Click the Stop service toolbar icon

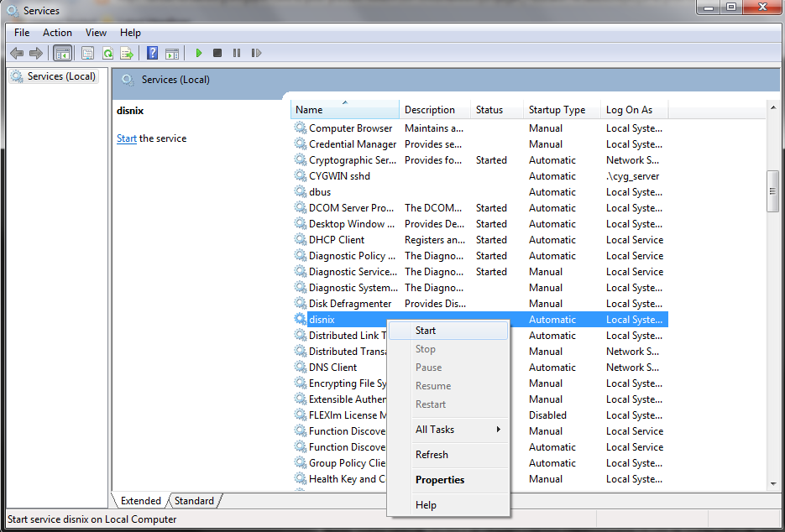coord(216,52)
